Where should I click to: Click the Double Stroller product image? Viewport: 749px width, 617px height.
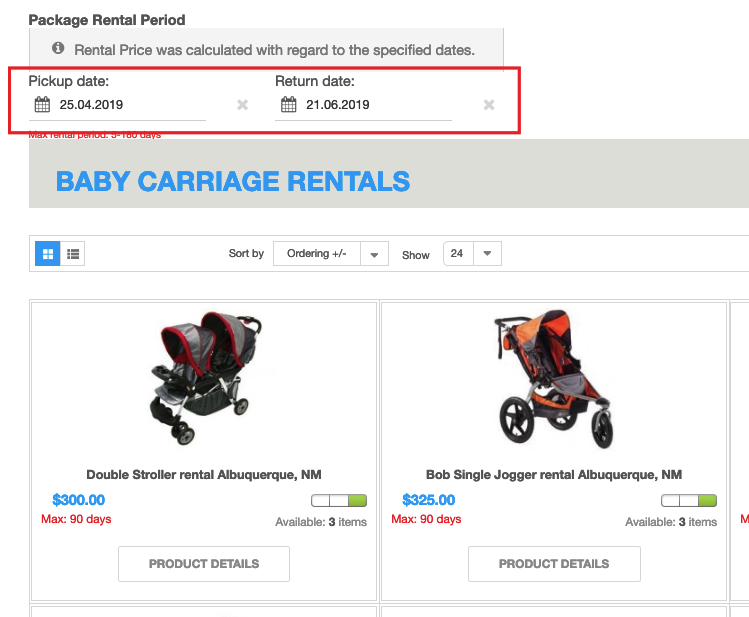(x=205, y=377)
